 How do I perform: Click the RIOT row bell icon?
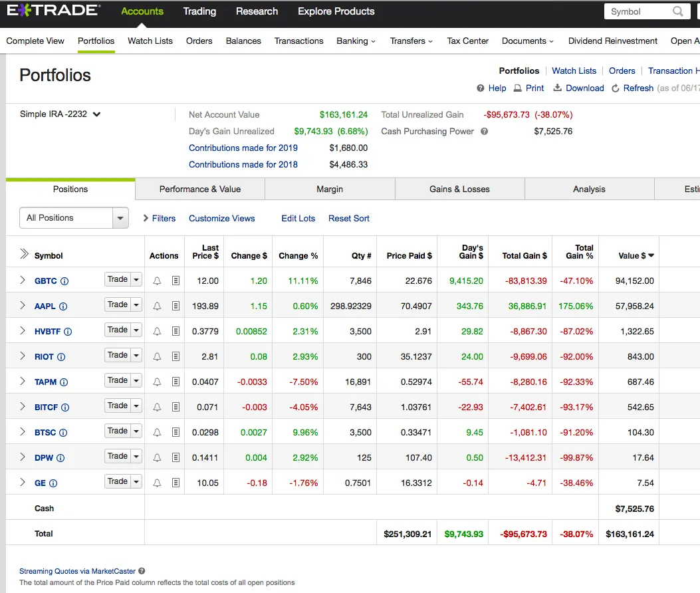(x=157, y=357)
